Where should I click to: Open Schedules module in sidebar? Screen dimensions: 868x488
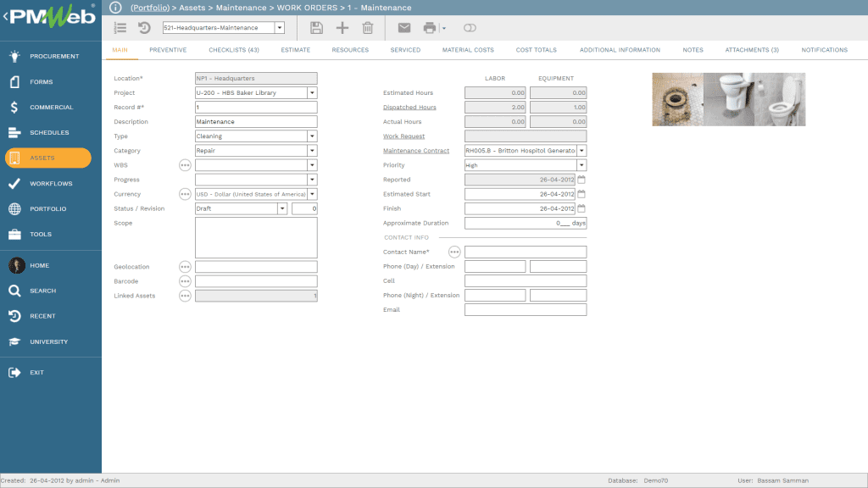click(x=50, y=132)
